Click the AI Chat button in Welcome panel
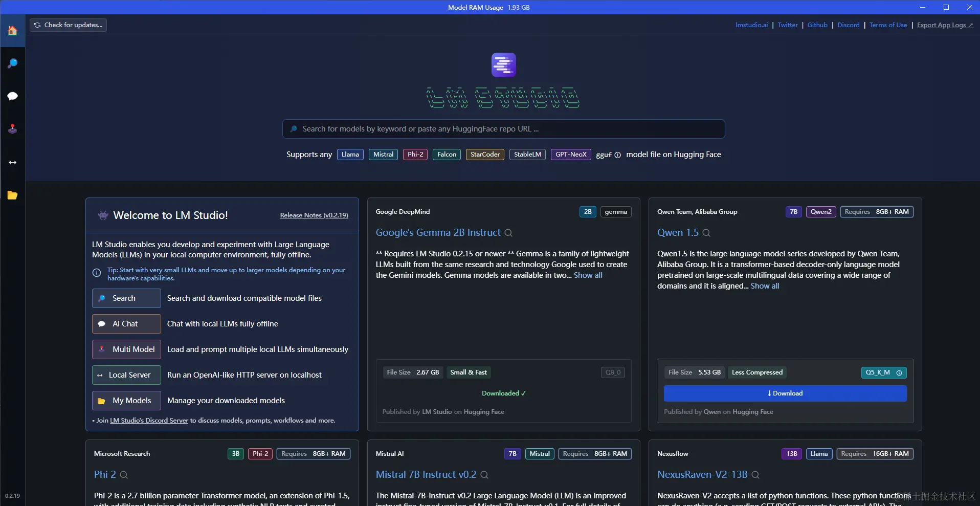Image resolution: width=980 pixels, height=506 pixels. 126,324
